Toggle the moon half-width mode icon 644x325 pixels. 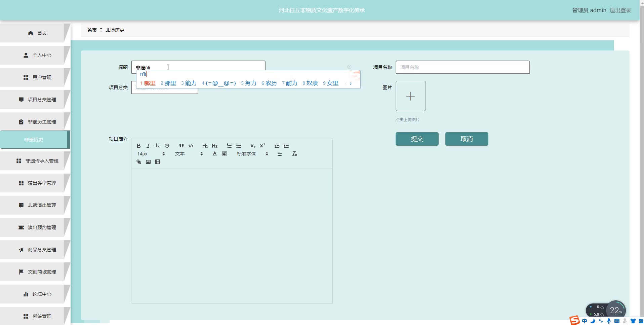(593, 321)
